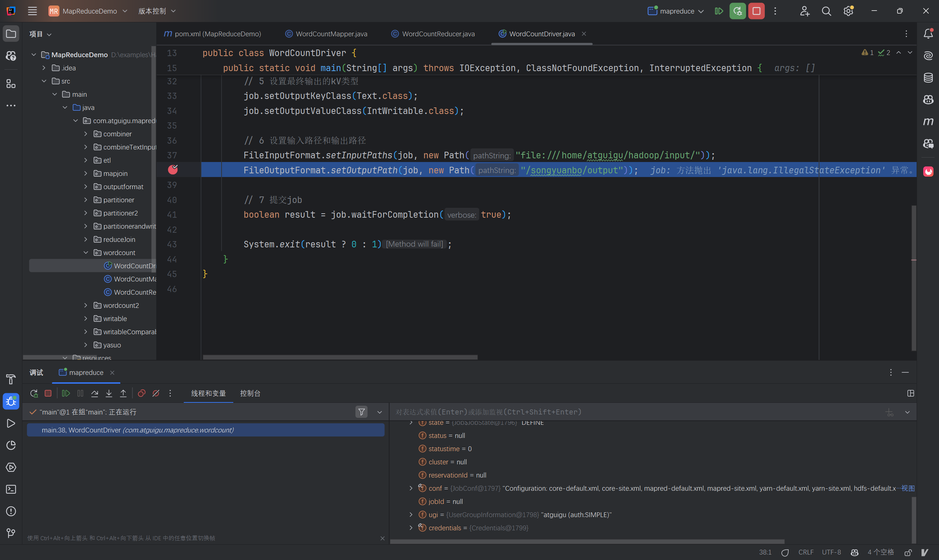Click the 视图 link on conf variable
Image resolution: width=939 pixels, height=560 pixels.
coord(908,488)
